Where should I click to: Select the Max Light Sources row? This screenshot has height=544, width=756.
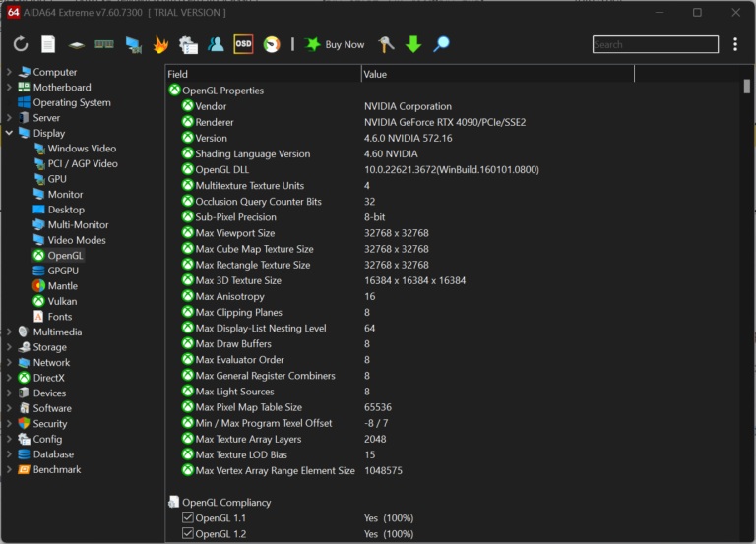click(453, 392)
